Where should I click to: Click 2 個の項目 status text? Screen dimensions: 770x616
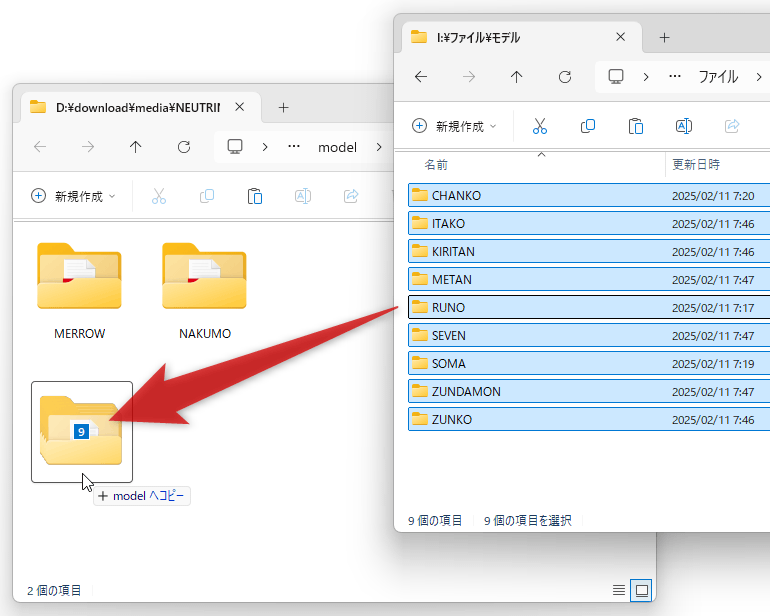pos(54,590)
